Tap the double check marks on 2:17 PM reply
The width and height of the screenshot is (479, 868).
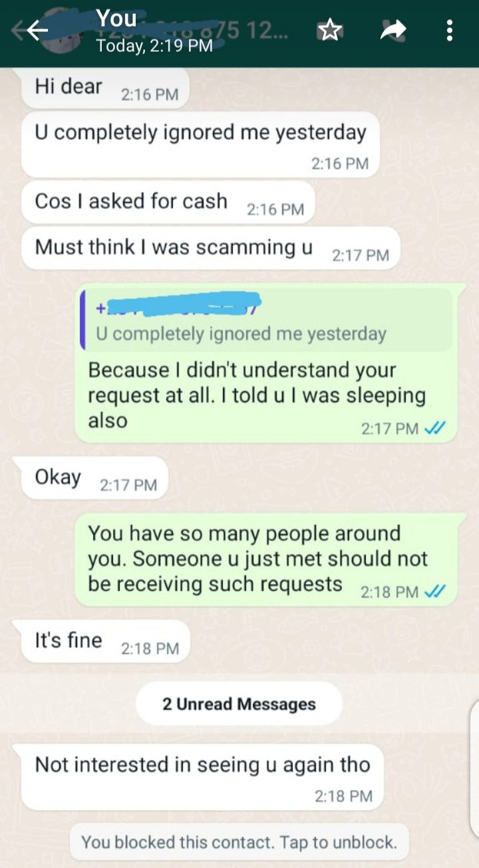point(434,428)
